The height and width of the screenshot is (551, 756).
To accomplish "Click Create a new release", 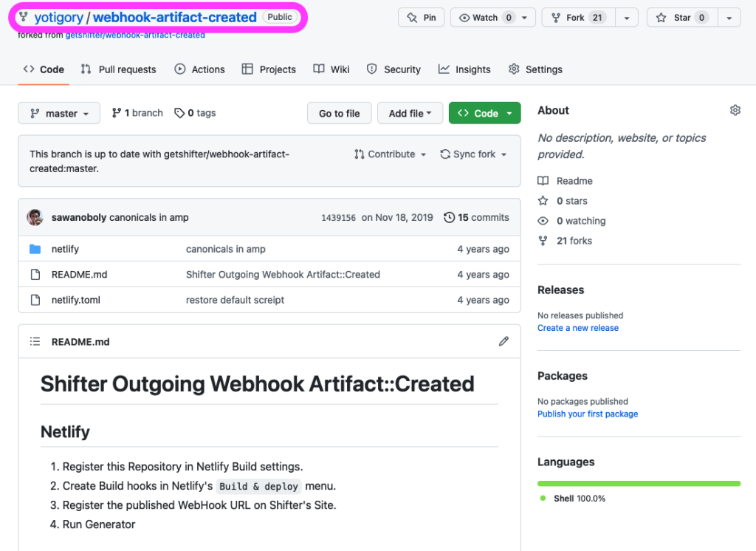I will coord(578,328).
